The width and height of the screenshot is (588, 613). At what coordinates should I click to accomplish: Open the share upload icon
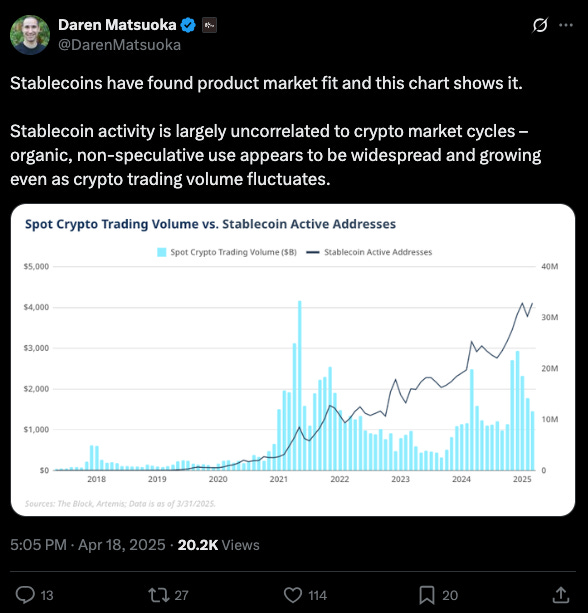(x=560, y=595)
